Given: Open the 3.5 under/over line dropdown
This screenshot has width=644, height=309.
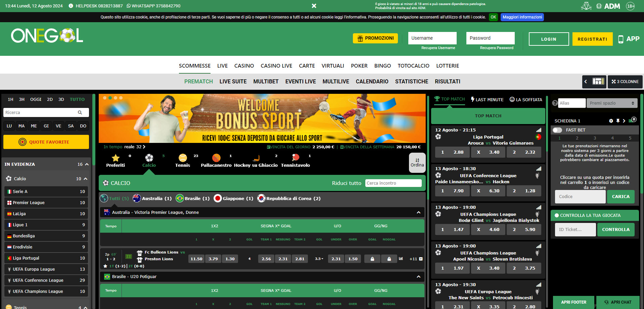Looking at the screenshot, I should [x=319, y=259].
